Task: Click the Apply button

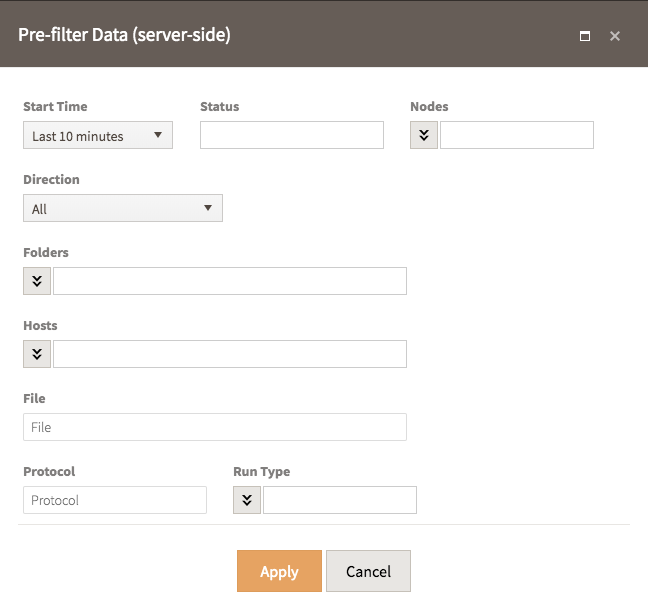Action: pyautogui.click(x=279, y=571)
